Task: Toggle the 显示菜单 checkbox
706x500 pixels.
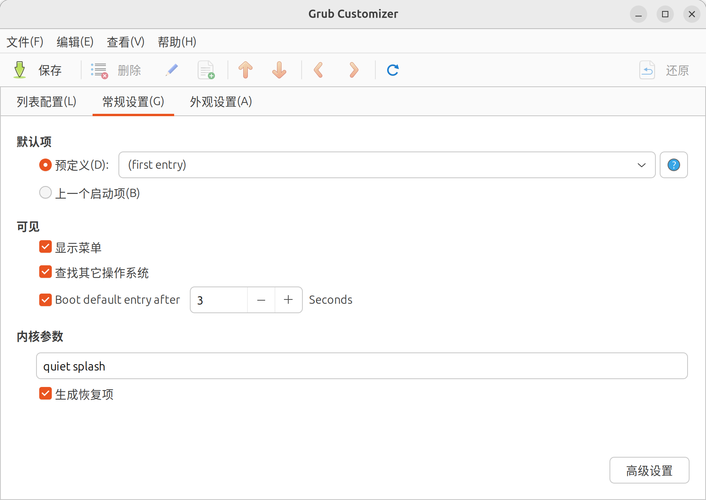Action: click(45, 246)
